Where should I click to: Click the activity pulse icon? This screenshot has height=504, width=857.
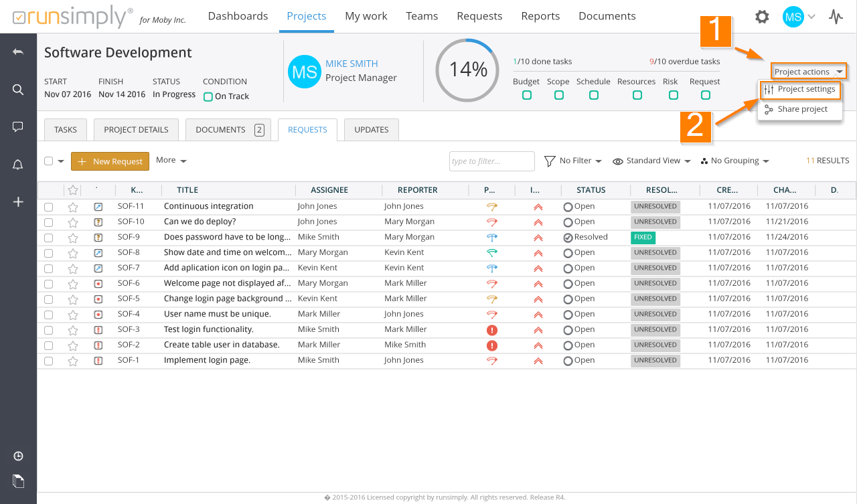(836, 17)
